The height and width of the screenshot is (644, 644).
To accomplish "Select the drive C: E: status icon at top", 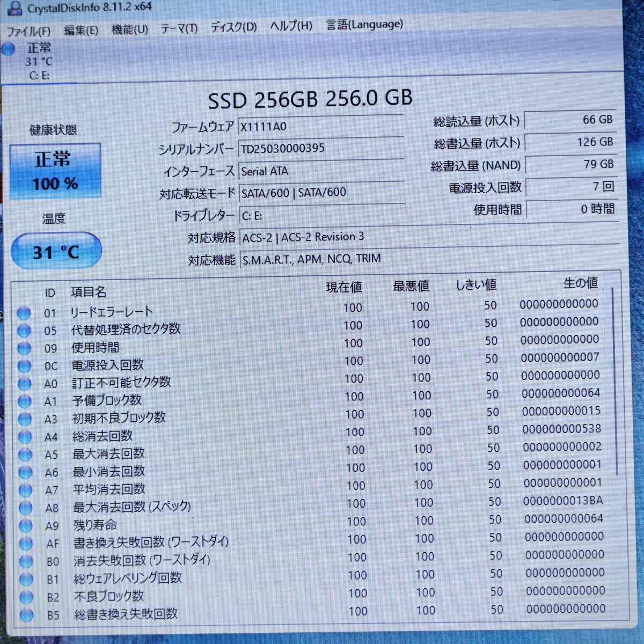I will click(9, 49).
